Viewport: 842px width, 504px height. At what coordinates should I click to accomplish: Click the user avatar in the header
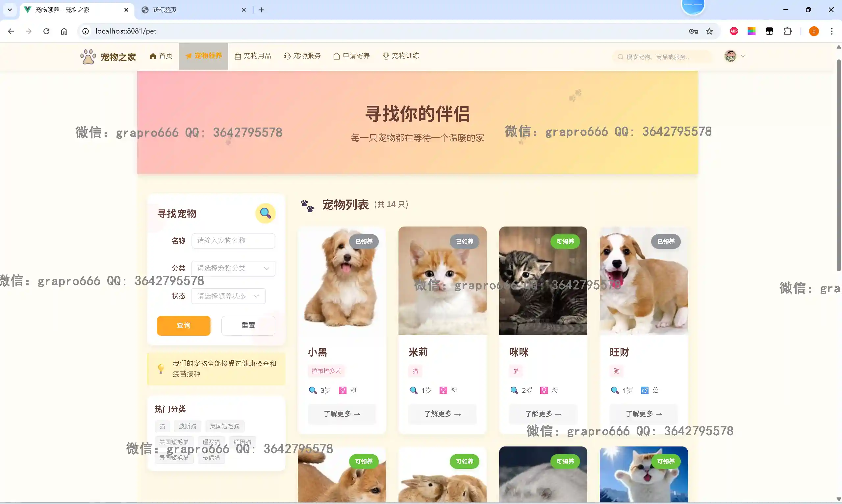click(x=730, y=56)
